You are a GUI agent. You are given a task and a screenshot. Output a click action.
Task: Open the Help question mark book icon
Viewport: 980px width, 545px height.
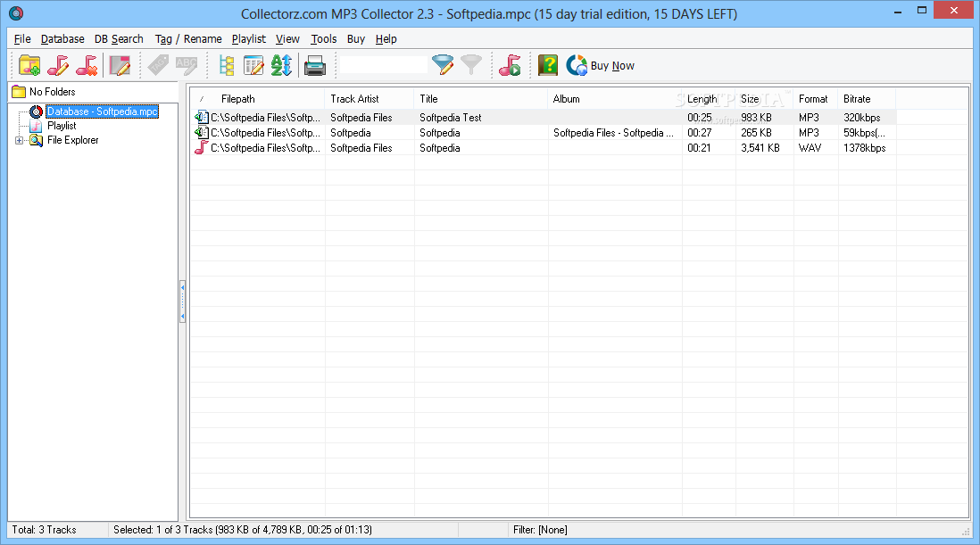pyautogui.click(x=548, y=65)
